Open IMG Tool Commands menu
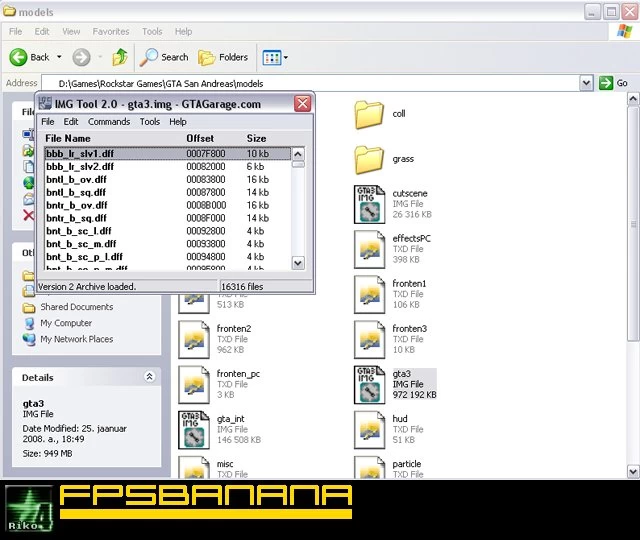 [x=109, y=122]
